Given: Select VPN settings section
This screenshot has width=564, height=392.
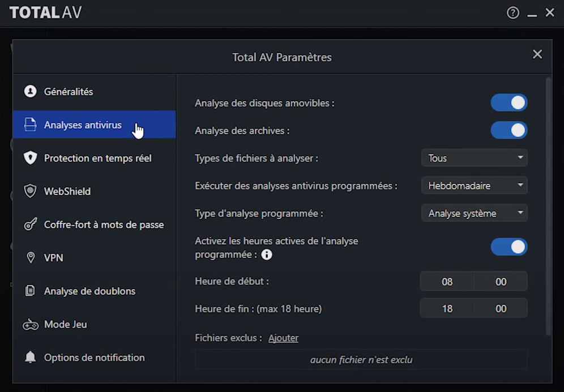Looking at the screenshot, I should pyautogui.click(x=94, y=257).
